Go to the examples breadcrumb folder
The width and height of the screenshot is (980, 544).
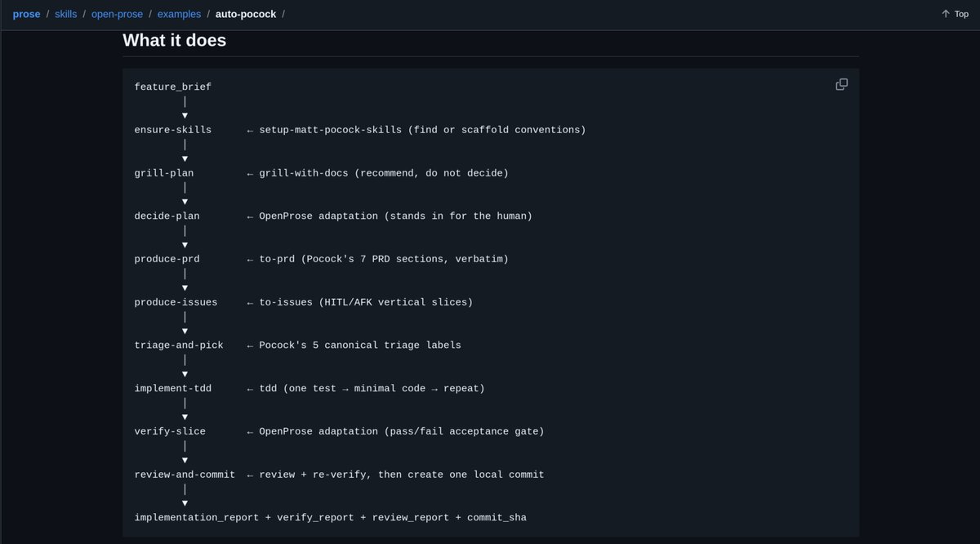tap(179, 14)
